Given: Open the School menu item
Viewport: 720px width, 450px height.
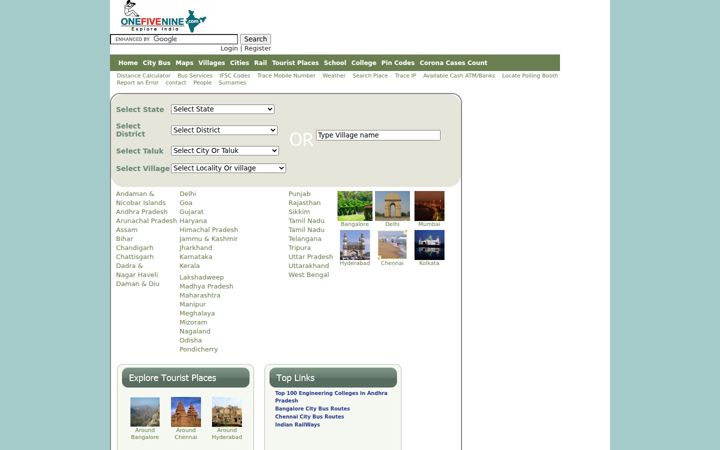Looking at the screenshot, I should pyautogui.click(x=335, y=63).
